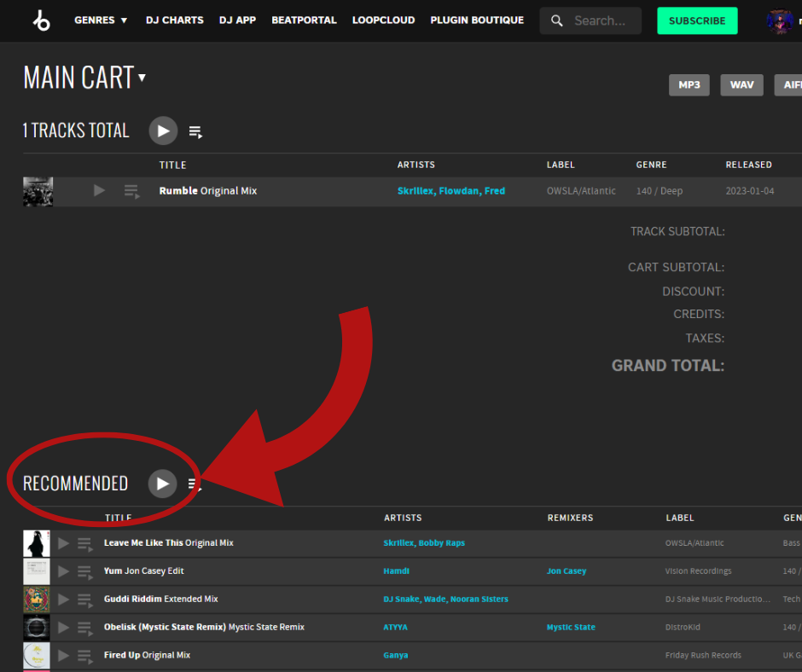Click Friday Rush Records label text
802x672 pixels.
point(703,656)
